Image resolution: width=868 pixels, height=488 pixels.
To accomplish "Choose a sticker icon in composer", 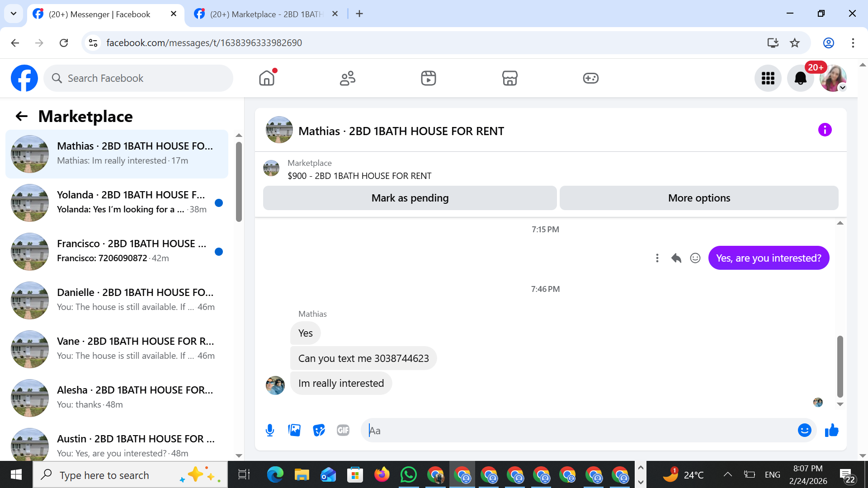I will (319, 430).
